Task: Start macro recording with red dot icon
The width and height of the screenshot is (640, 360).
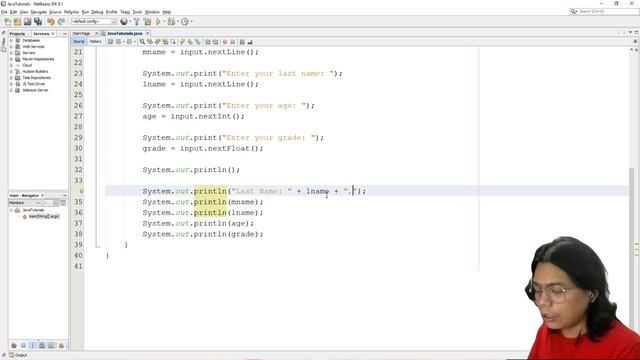Action: 225,42
